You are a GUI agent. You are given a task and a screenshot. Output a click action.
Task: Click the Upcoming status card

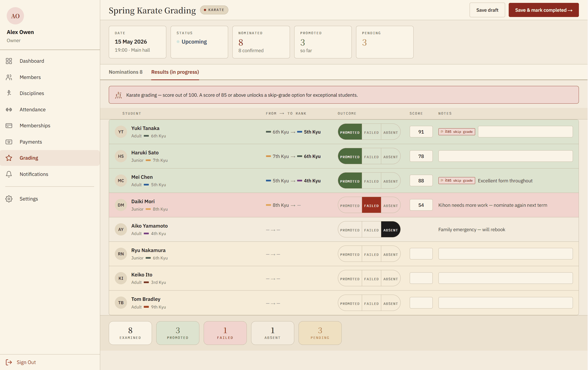tap(199, 42)
